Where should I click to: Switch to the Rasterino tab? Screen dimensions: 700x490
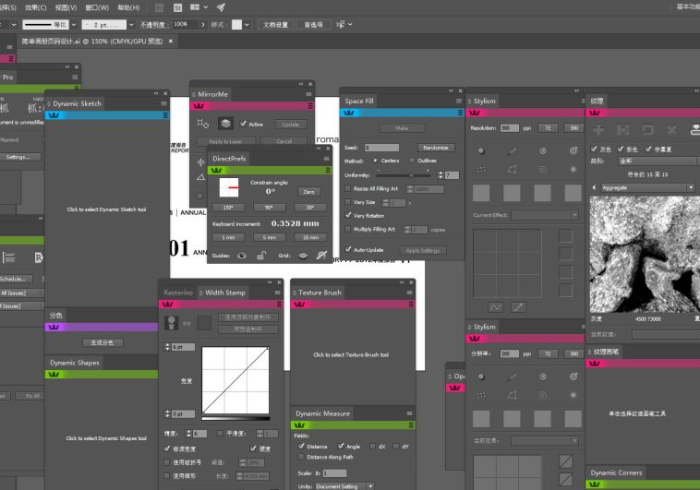click(178, 293)
